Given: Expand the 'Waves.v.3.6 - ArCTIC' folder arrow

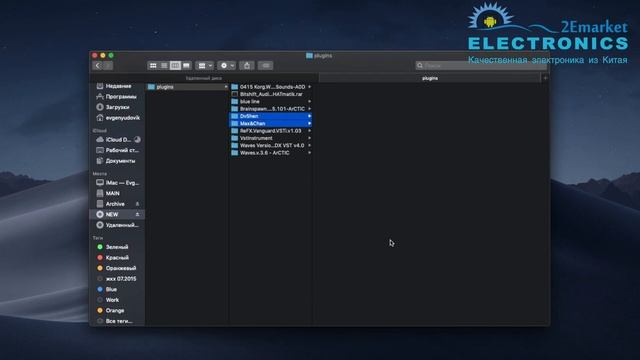Looking at the screenshot, I should 309,153.
